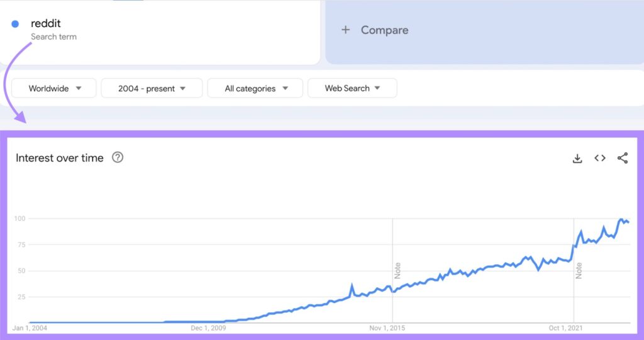Click the Jan 1, 2004 axis label
This screenshot has width=644, height=340.
(30, 328)
